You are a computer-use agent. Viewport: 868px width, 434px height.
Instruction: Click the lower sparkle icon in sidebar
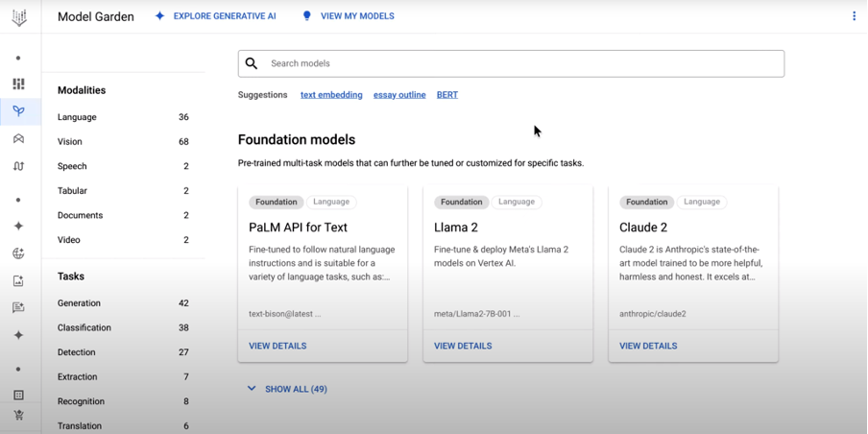[x=19, y=335]
